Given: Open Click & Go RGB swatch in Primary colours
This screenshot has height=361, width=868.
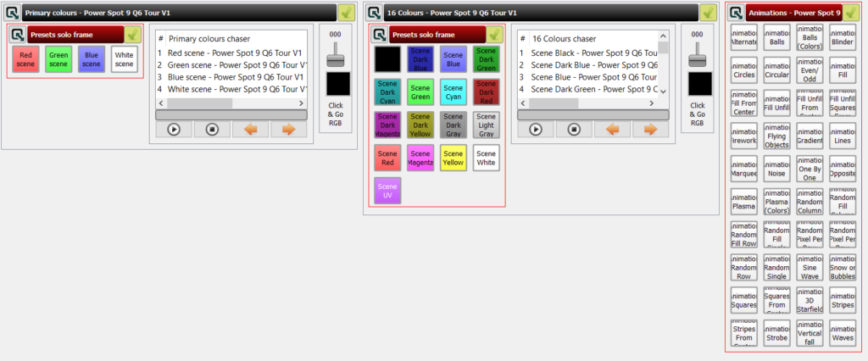Looking at the screenshot, I should click(337, 83).
